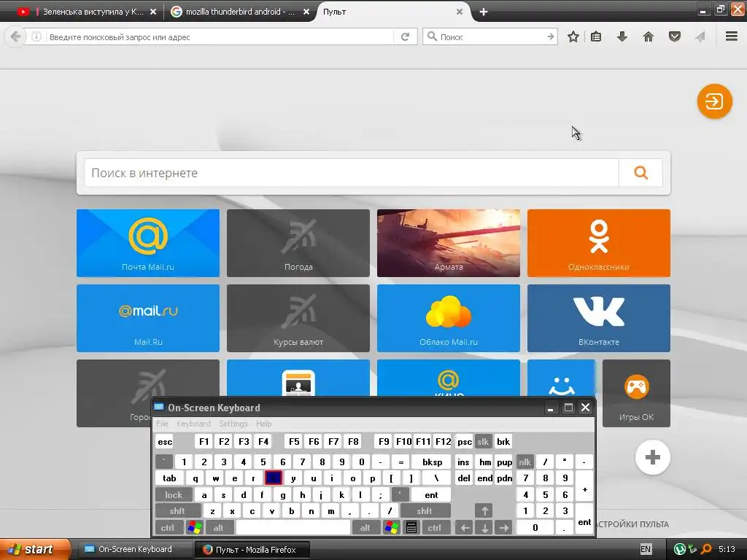Click the search go arrow in Поиск field
747x560 pixels.
point(550,36)
